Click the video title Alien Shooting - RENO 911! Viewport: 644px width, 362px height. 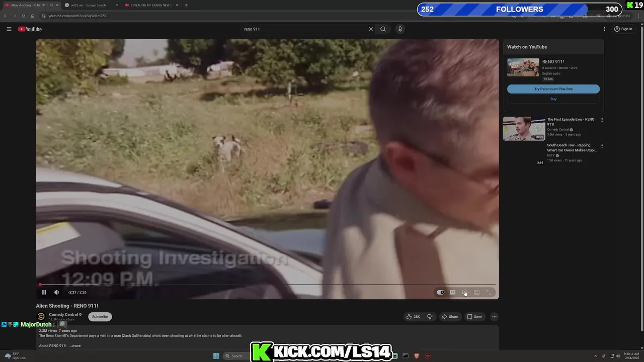coord(67,306)
